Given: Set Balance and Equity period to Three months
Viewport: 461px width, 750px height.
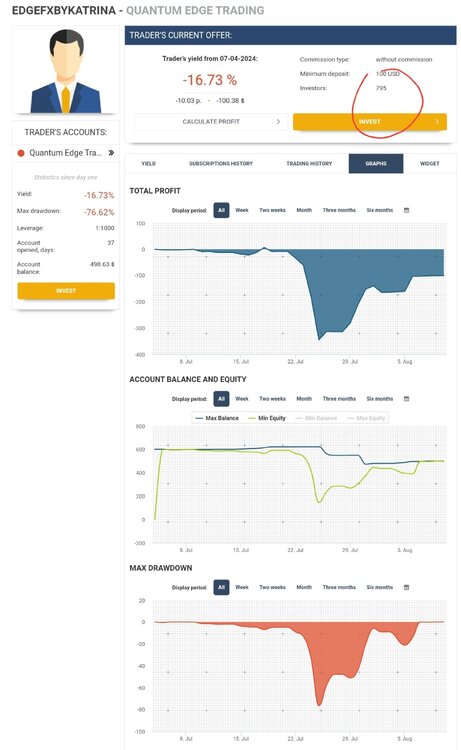Looking at the screenshot, I should point(339,399).
